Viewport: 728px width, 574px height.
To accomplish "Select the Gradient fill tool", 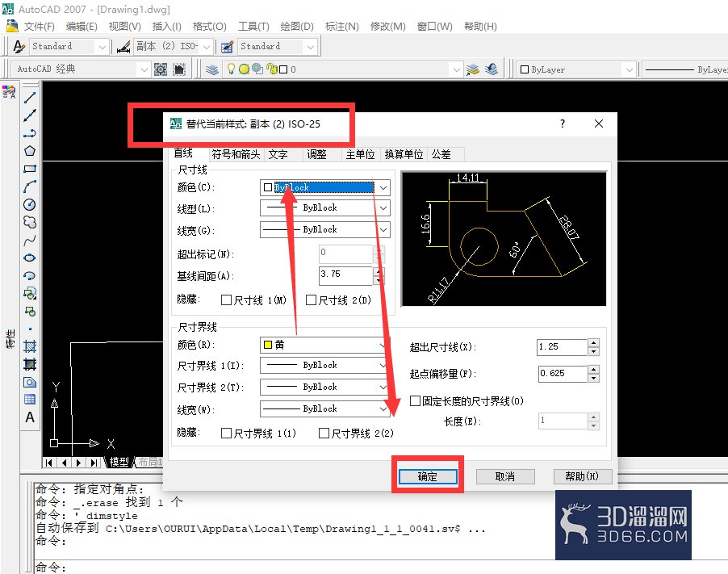I will (x=30, y=364).
